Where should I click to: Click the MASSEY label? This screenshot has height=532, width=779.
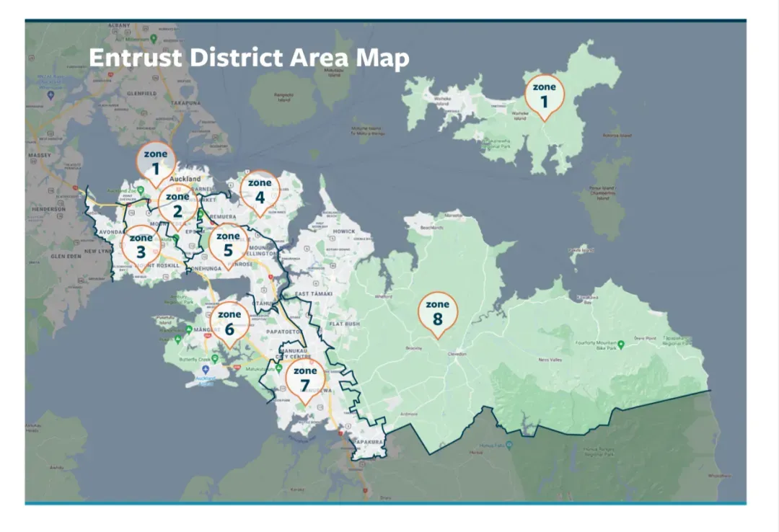click(x=39, y=156)
